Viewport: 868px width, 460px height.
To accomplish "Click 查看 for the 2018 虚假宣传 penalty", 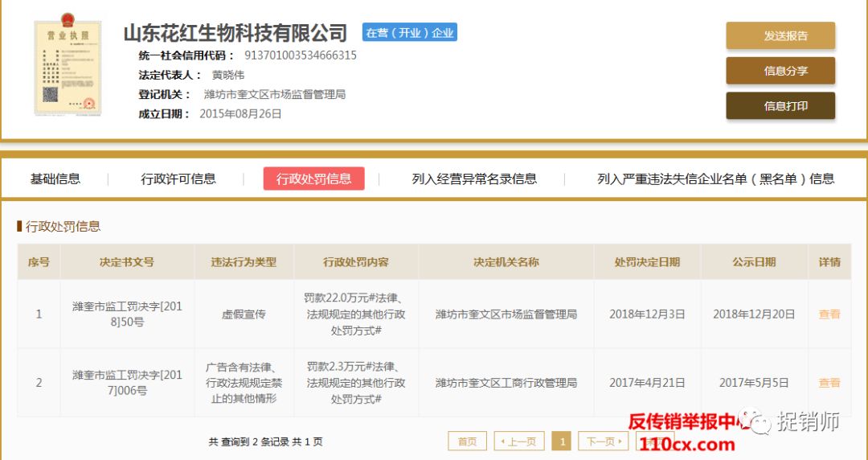I will [829, 314].
